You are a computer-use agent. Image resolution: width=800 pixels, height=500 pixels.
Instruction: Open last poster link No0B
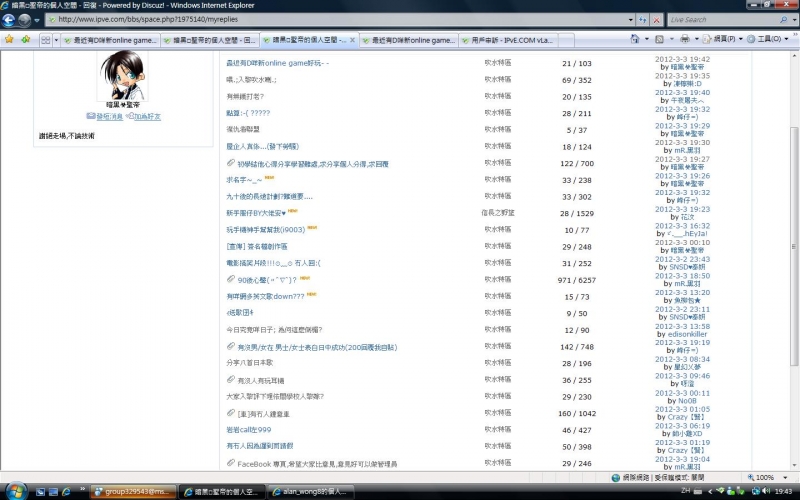[687, 401]
